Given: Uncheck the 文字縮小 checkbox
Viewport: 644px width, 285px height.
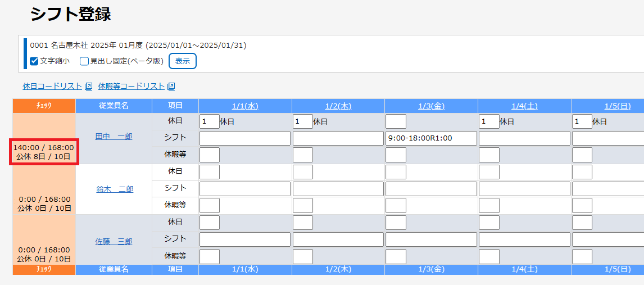Looking at the screenshot, I should pyautogui.click(x=34, y=61).
